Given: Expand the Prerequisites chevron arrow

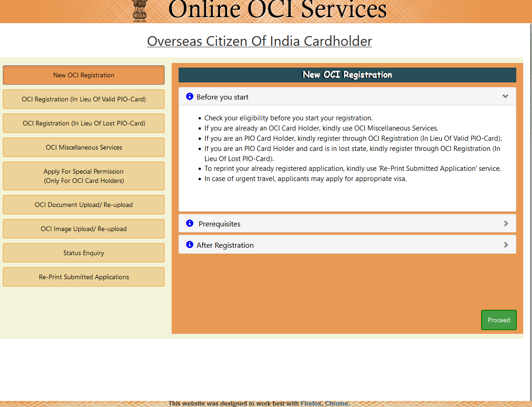Looking at the screenshot, I should coord(506,224).
